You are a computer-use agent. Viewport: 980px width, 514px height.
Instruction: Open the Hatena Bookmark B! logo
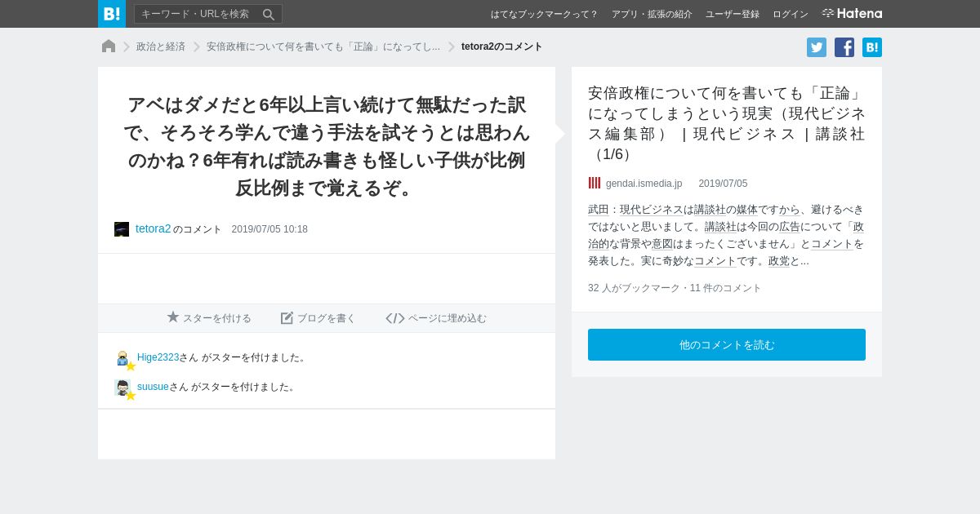click(112, 14)
